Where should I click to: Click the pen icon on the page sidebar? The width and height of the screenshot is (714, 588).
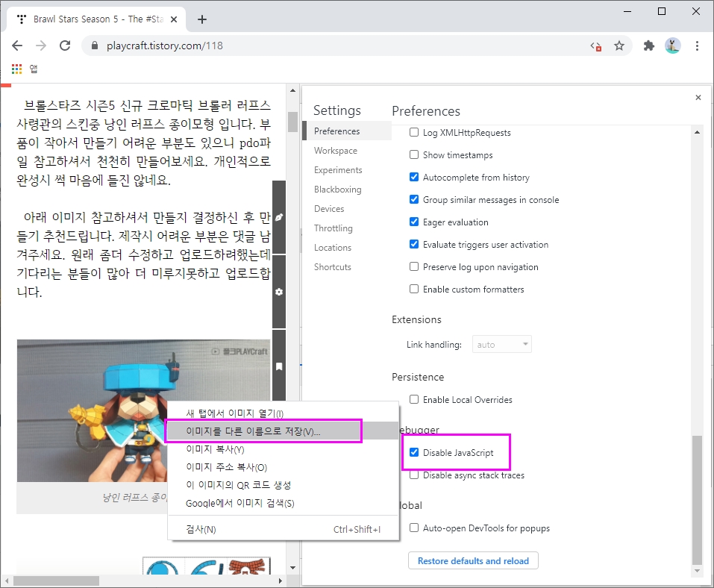pos(279,217)
